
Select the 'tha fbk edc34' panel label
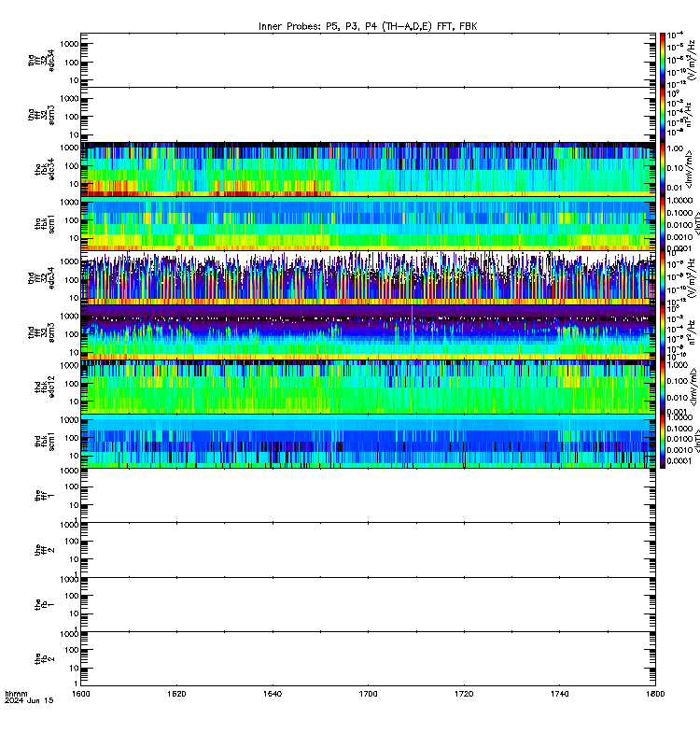tap(45, 170)
